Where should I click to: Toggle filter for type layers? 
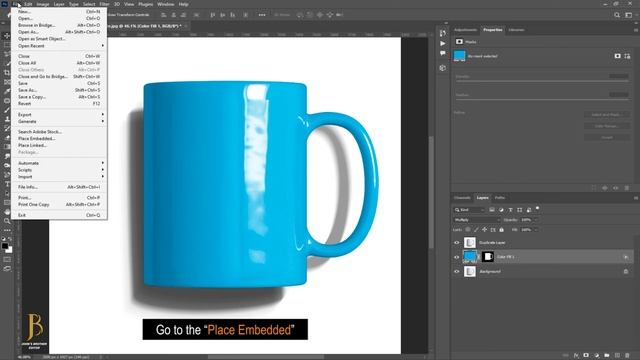click(510, 210)
